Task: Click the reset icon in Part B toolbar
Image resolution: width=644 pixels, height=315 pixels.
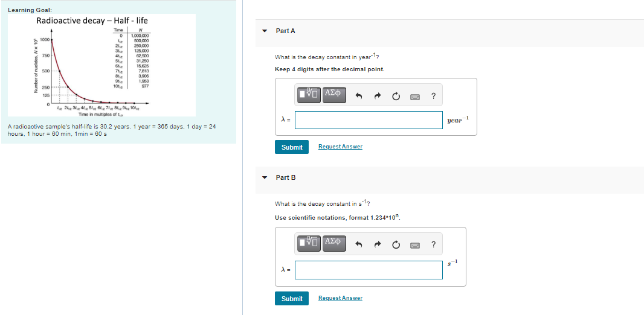Action: point(396,245)
